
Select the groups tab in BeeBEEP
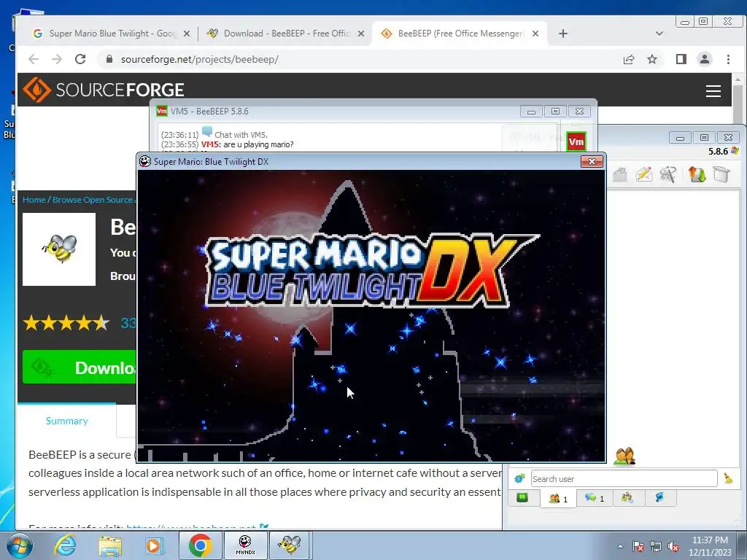(627, 498)
